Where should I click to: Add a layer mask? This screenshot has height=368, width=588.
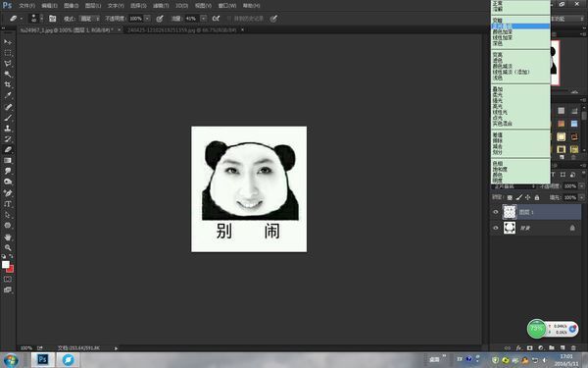click(x=529, y=347)
